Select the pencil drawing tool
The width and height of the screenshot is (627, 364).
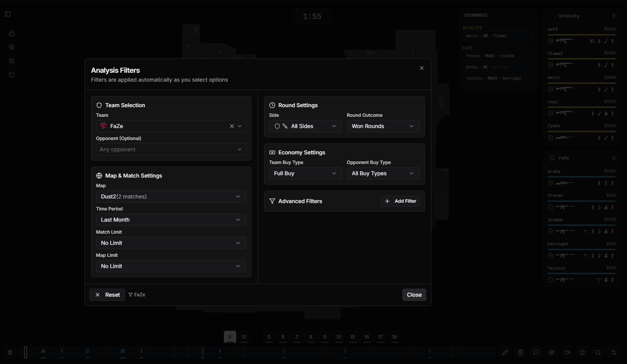[x=505, y=352]
